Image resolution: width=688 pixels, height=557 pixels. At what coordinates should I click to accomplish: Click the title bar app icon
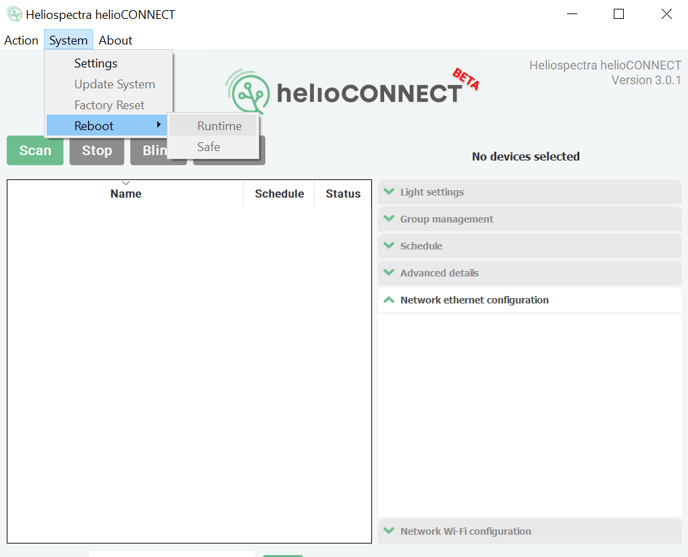(14, 14)
